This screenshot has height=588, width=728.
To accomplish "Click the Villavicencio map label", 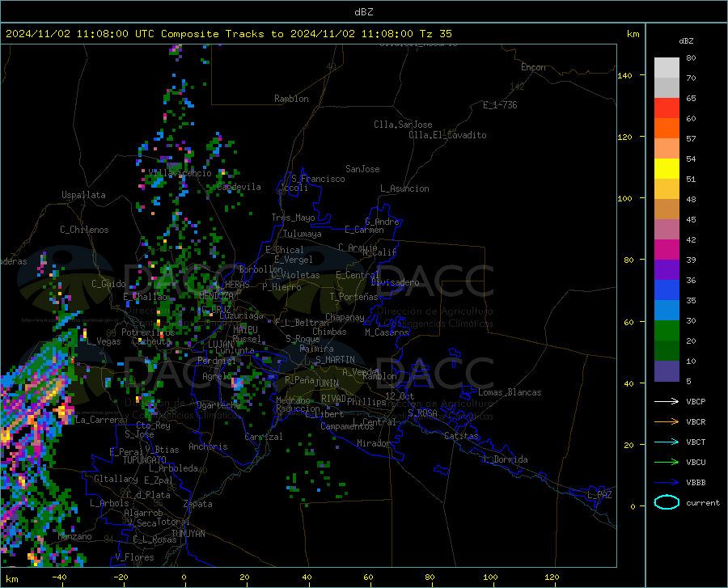I will [x=180, y=173].
